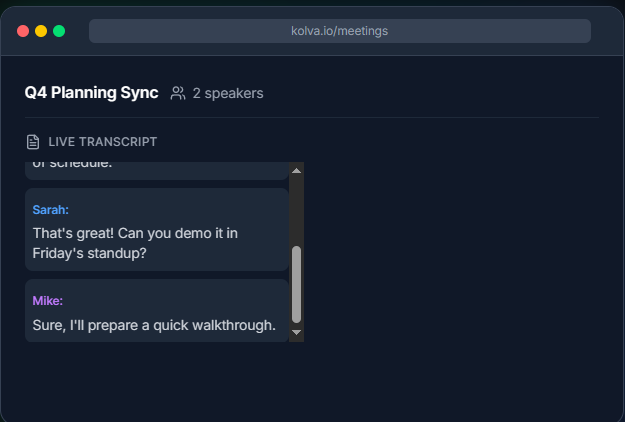The image size is (625, 422).
Task: Minimize the window with the yellow button
Action: click(x=41, y=31)
